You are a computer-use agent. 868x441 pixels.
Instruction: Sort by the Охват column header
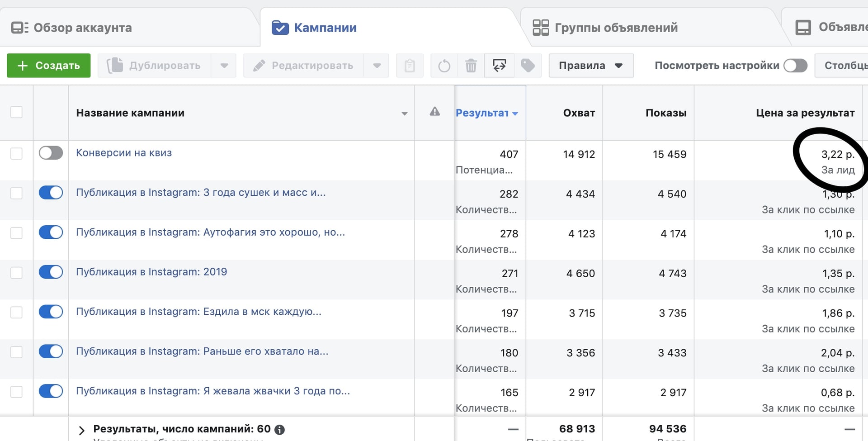pos(579,113)
